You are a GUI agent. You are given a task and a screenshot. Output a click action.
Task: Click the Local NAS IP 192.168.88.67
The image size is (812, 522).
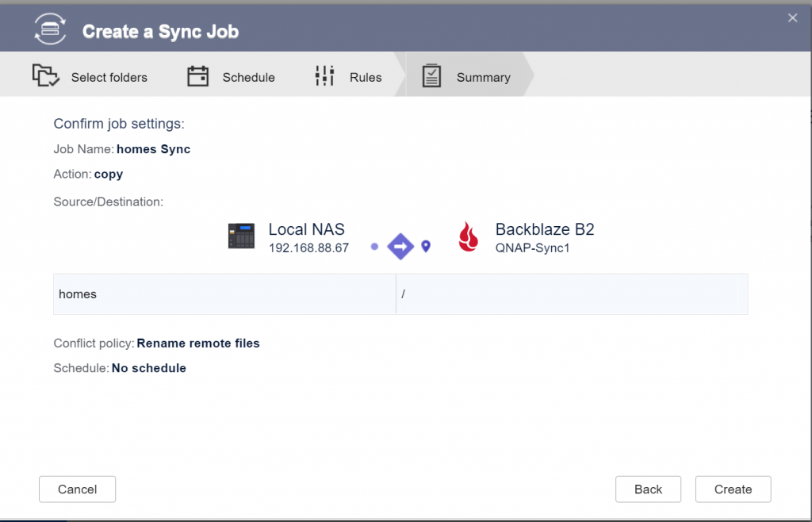pos(308,248)
